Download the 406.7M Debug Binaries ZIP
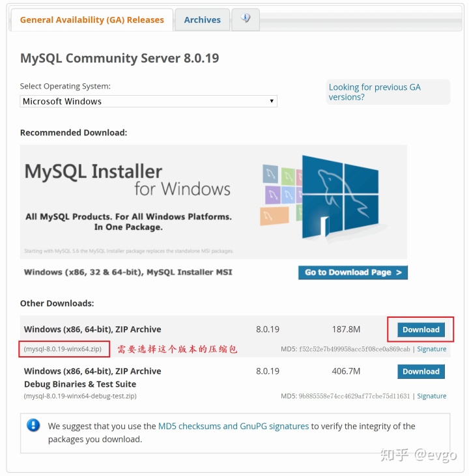This screenshot has height=476, width=469. coord(421,372)
